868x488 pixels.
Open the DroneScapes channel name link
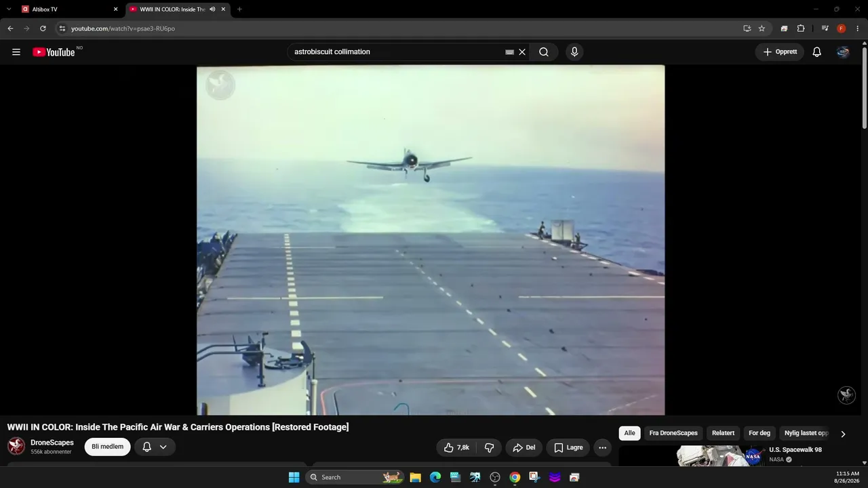point(52,443)
